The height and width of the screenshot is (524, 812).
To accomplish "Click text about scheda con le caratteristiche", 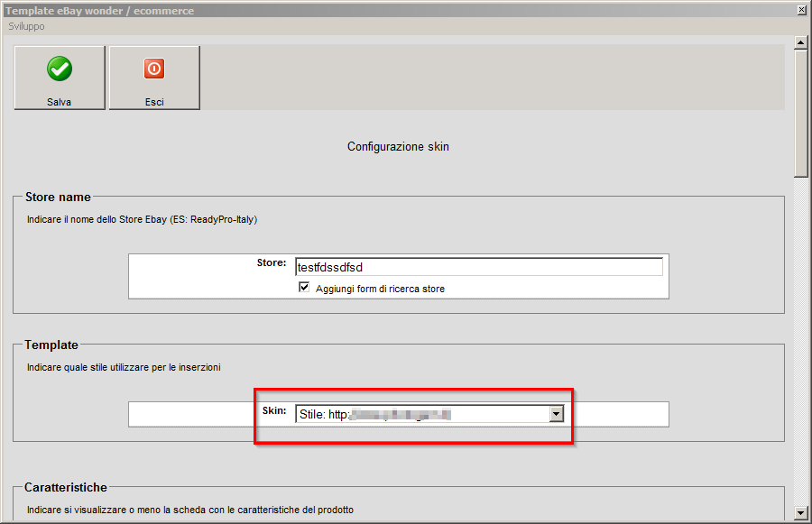I will pyautogui.click(x=190, y=510).
